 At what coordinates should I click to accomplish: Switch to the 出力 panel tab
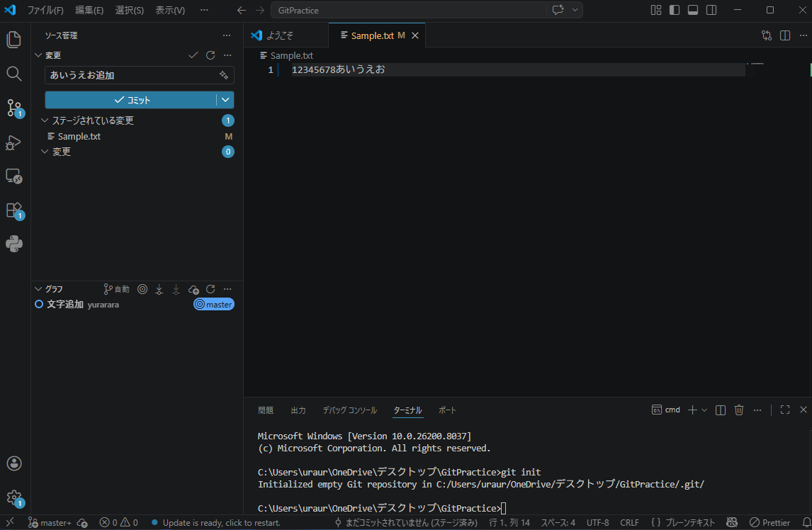pos(298,410)
